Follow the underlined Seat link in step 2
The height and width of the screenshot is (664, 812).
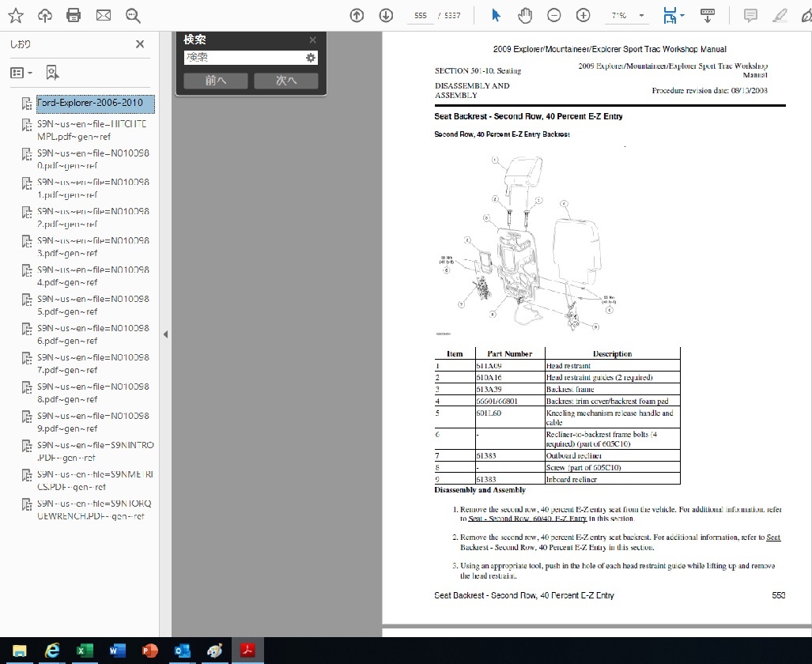[773, 537]
